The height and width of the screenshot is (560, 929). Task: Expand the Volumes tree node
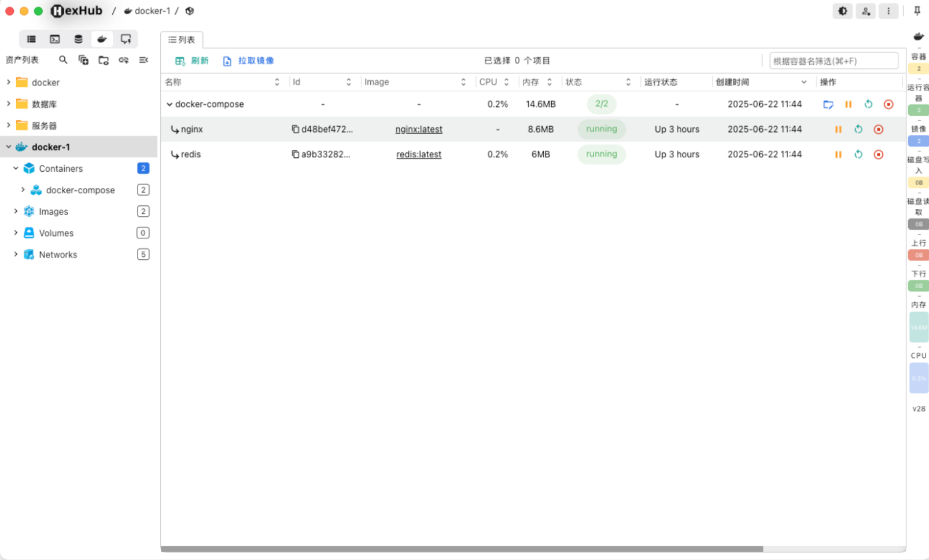pos(16,233)
